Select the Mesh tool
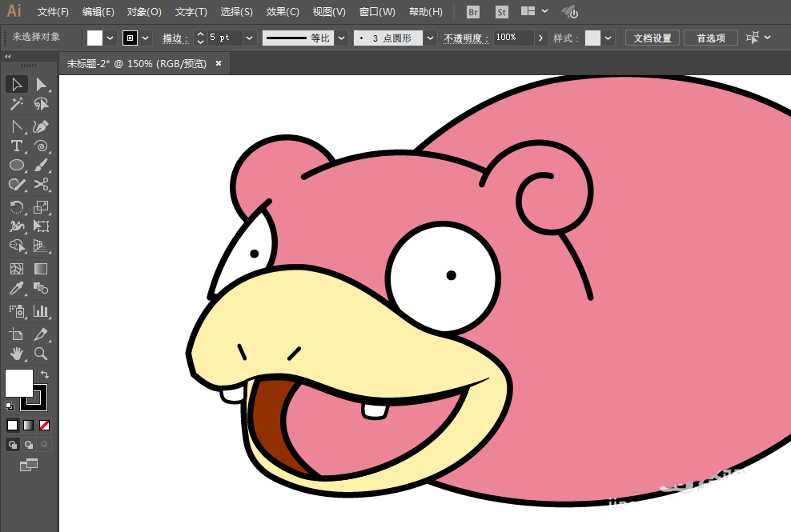Image resolution: width=791 pixels, height=532 pixels. click(17, 269)
